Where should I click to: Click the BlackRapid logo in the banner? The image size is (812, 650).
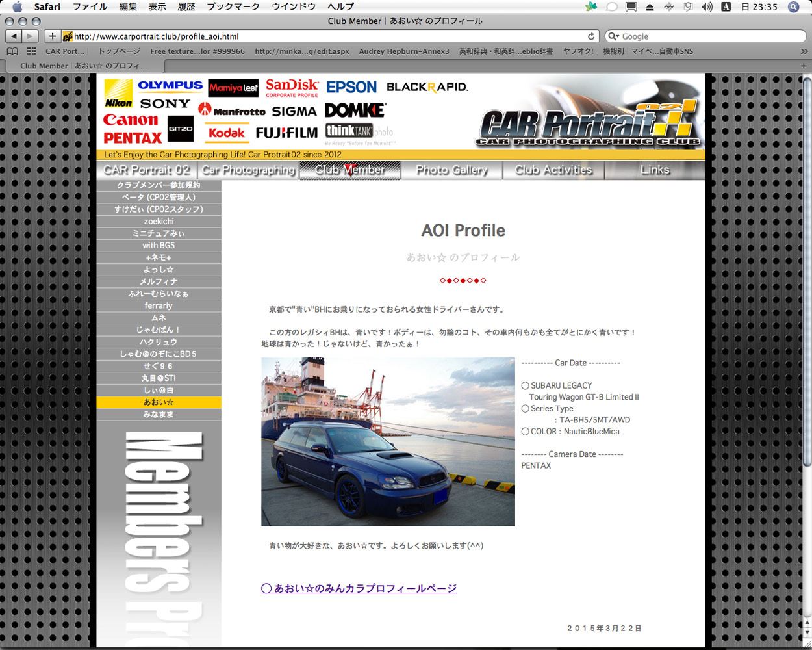click(x=427, y=87)
